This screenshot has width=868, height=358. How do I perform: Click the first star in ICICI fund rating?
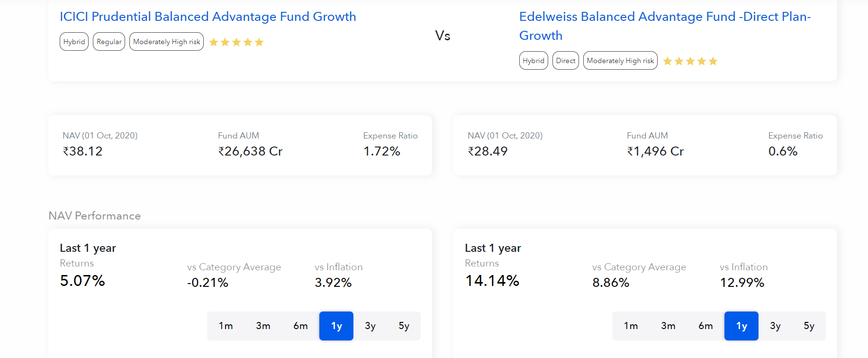tap(214, 42)
